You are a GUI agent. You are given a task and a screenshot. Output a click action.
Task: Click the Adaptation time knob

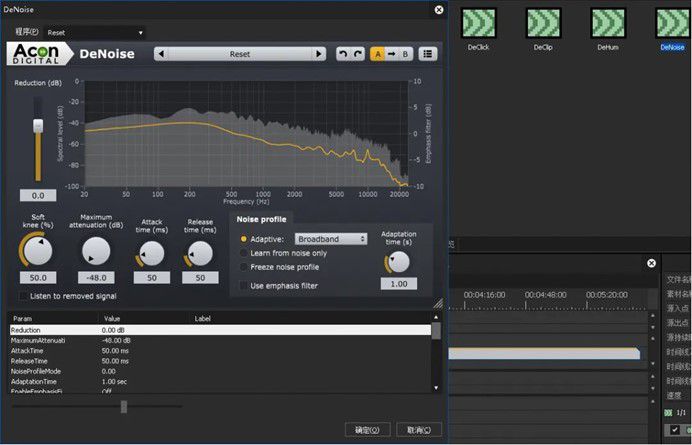coord(399,262)
